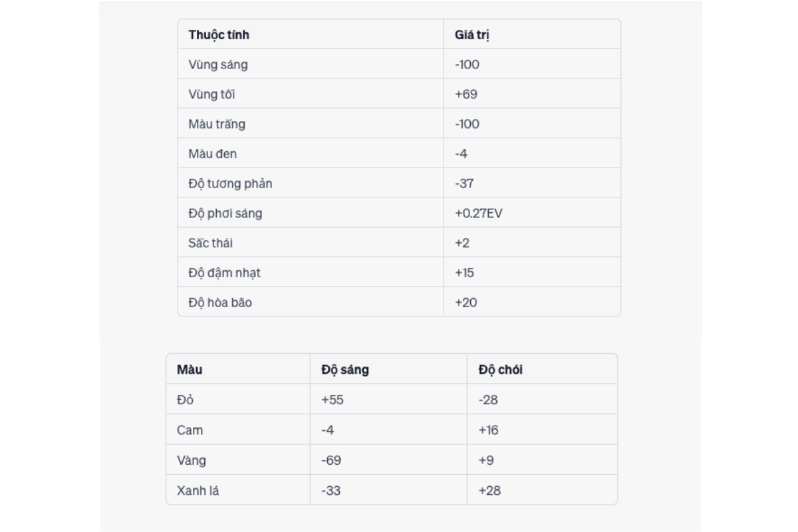Click the "Giá trị" column header
The width and height of the screenshot is (798, 532).
(471, 35)
